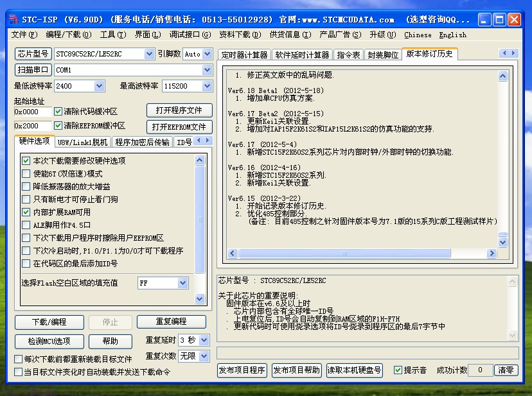This screenshot has height=396, width=532.
Task: Switch to U8W/Link1脱机 tab
Action: point(82,142)
